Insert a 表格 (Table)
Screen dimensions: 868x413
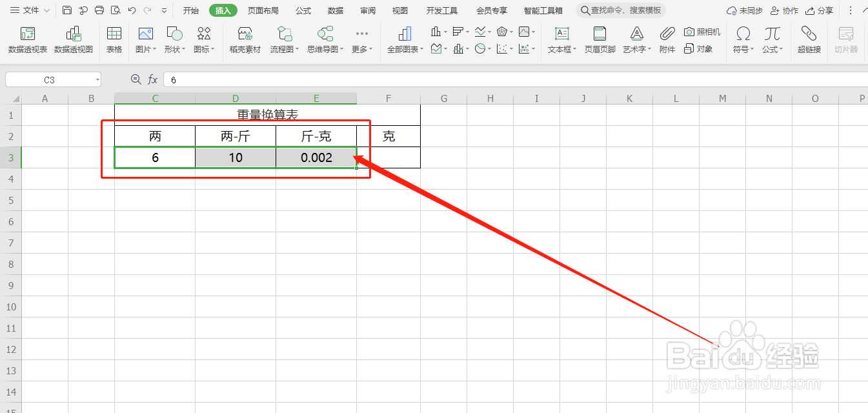[x=114, y=39]
